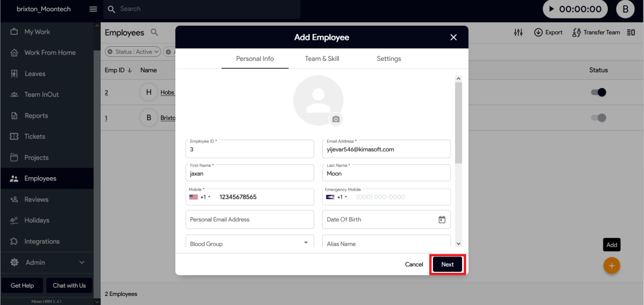644x305 pixels.
Task: Open Mobile country code dropdown
Action: (200, 197)
